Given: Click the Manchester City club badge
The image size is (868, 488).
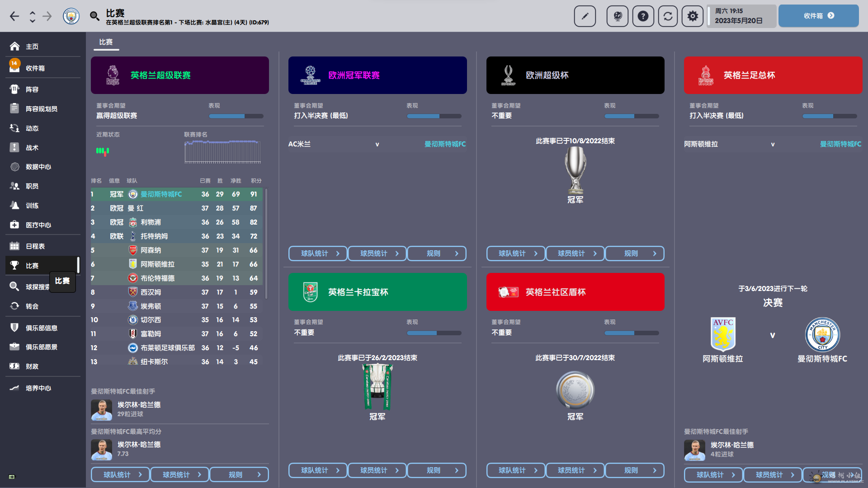Looking at the screenshot, I should pyautogui.click(x=71, y=17).
